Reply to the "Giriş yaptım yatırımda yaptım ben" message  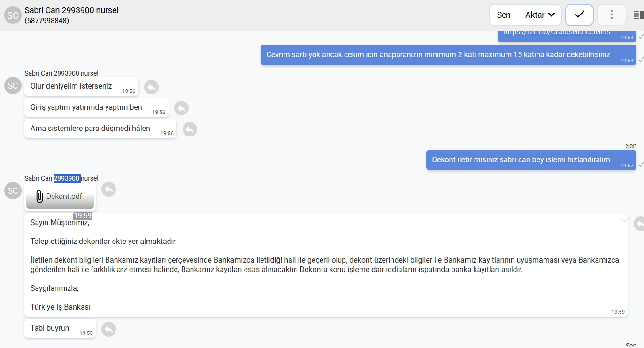coord(181,108)
